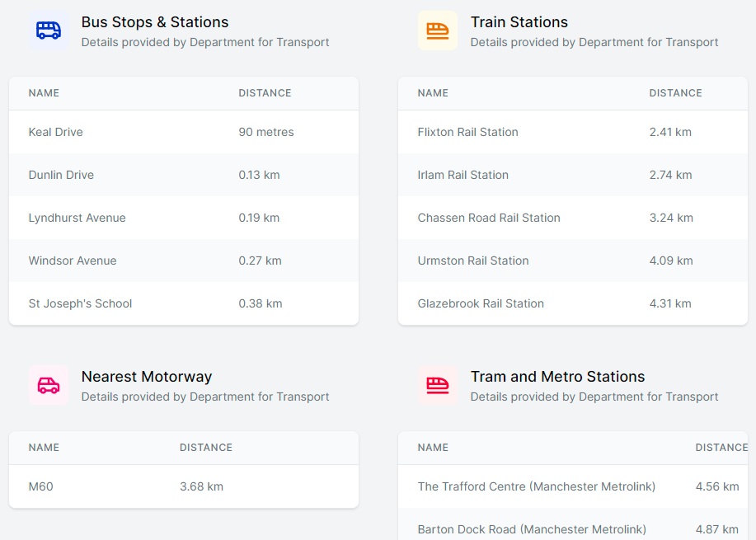Click the Name column header in Nearest Motorway

(x=44, y=448)
